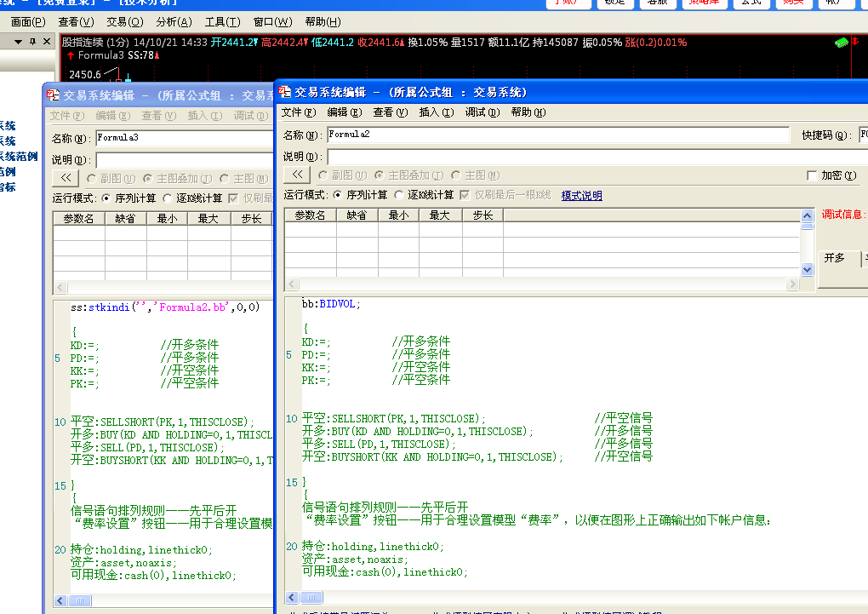Click 最大 column header in Formula2 editor

(x=440, y=215)
